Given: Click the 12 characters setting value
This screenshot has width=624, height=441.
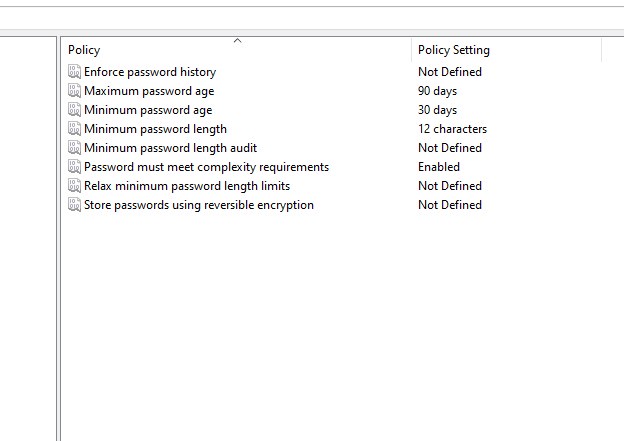Looking at the screenshot, I should [x=452, y=129].
